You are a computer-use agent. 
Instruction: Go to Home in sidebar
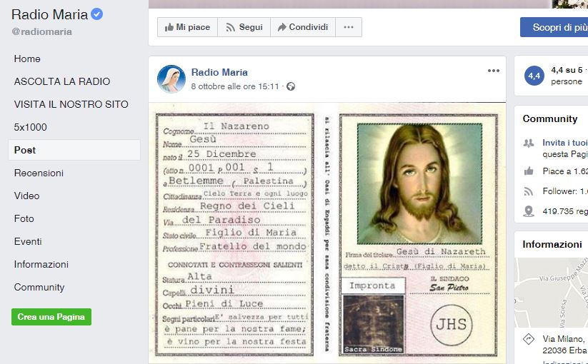[x=27, y=59]
